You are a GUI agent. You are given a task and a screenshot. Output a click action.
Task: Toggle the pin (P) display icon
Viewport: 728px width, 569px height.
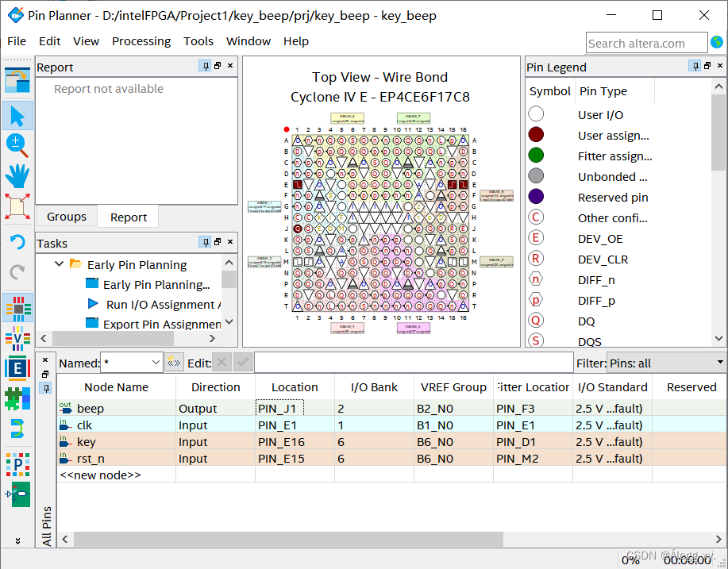click(x=17, y=464)
